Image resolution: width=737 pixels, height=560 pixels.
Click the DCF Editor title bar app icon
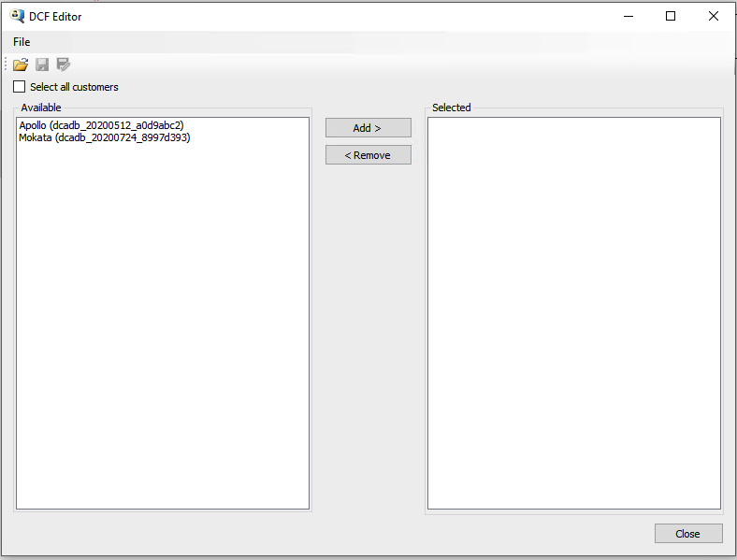tap(17, 16)
